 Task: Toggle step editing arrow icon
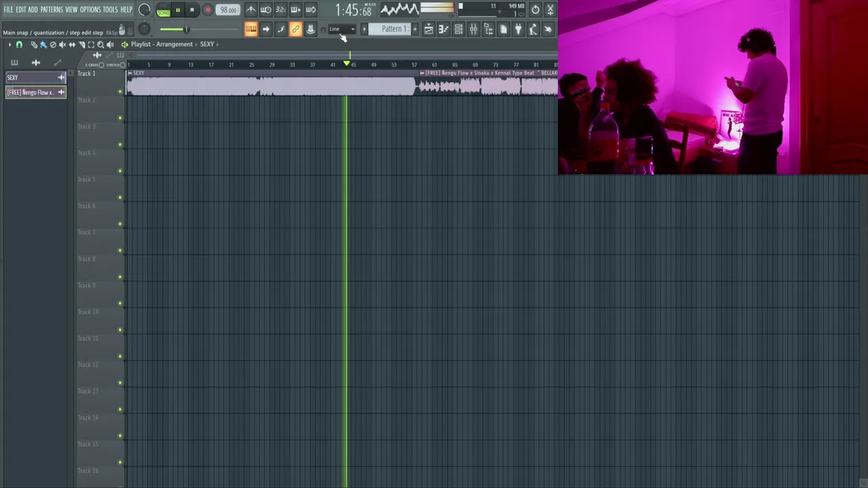(x=266, y=29)
